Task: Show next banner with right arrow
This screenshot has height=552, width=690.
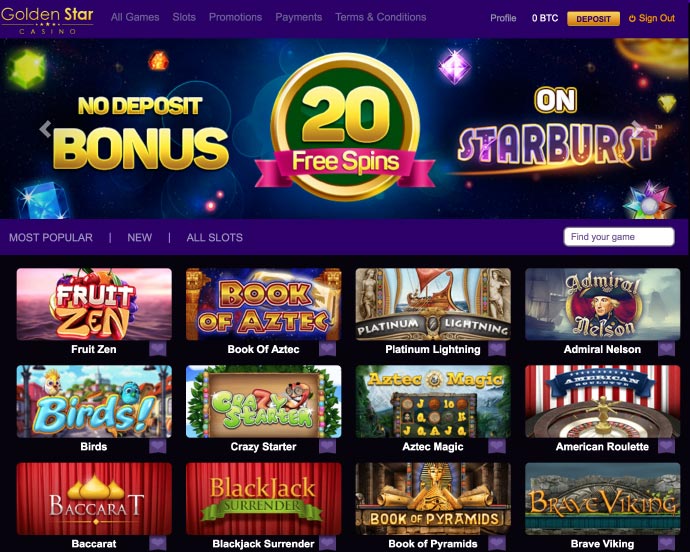Action: (x=637, y=128)
